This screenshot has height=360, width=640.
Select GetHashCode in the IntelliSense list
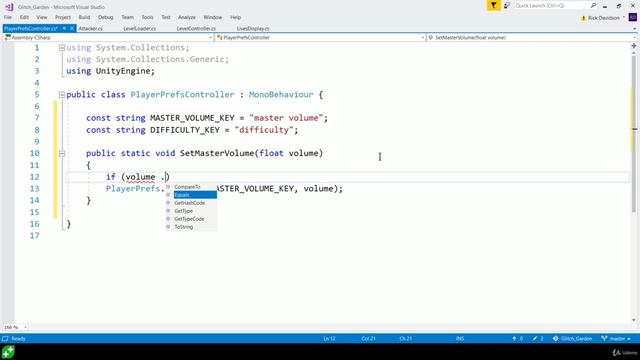191,203
